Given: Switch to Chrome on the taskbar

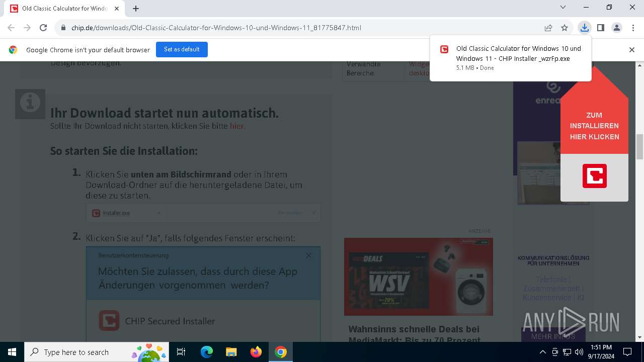Looking at the screenshot, I should click(281, 352).
